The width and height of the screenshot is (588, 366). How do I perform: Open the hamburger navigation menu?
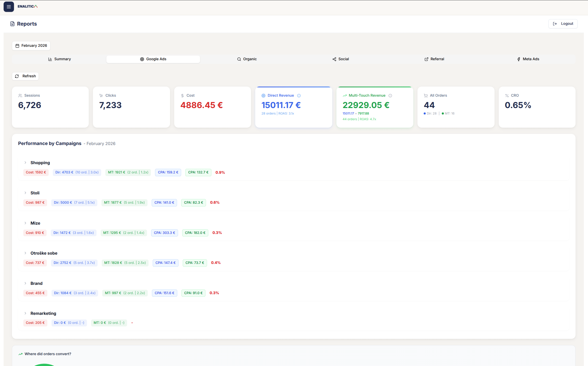click(9, 7)
